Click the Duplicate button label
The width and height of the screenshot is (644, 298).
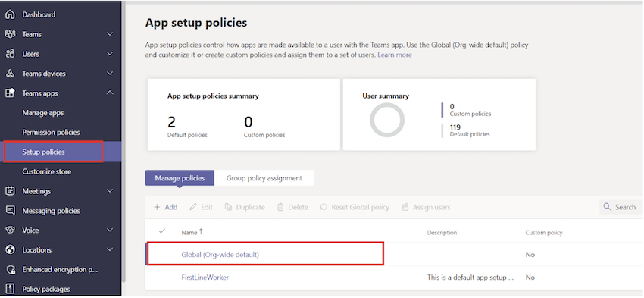[x=251, y=207]
